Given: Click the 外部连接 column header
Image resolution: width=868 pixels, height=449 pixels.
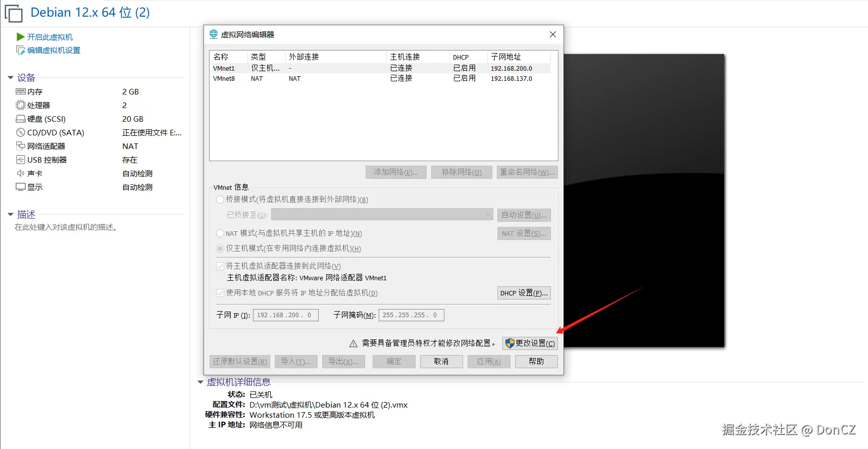Looking at the screenshot, I should [x=336, y=57].
